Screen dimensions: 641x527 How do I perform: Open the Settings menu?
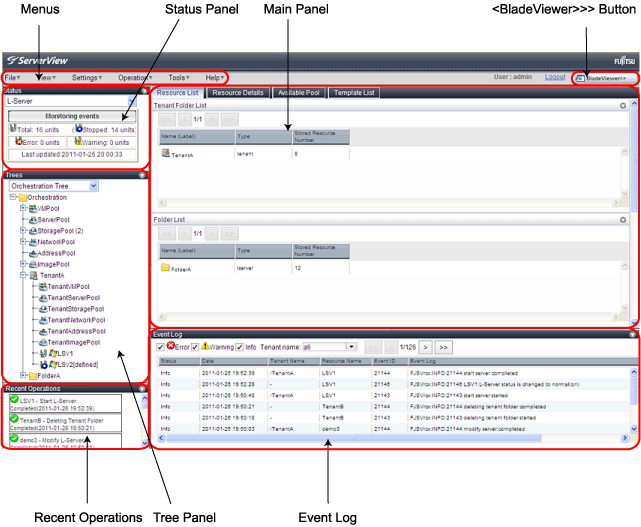(85, 77)
